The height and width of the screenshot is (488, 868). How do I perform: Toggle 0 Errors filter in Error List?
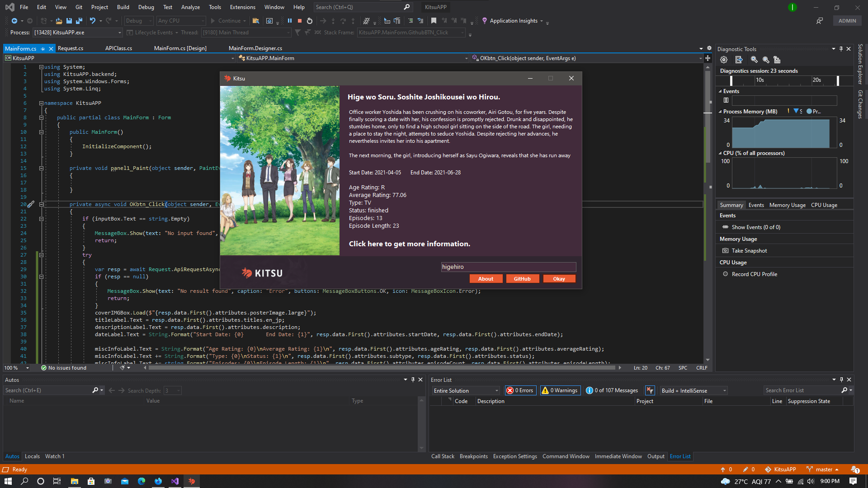(520, 390)
